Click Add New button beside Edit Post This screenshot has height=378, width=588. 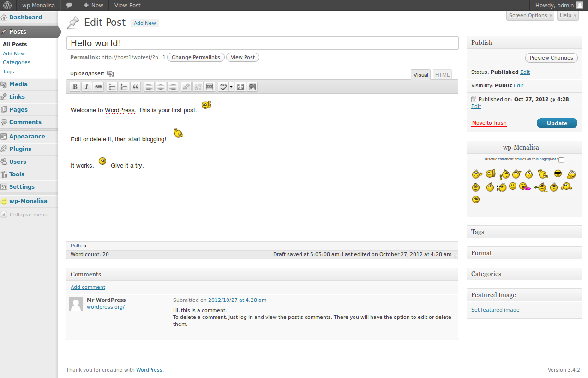pyautogui.click(x=145, y=23)
